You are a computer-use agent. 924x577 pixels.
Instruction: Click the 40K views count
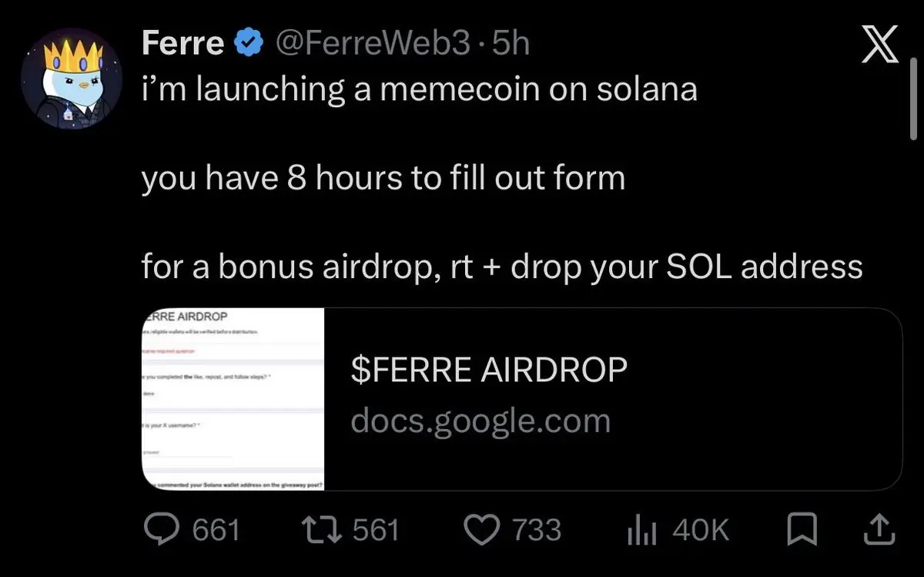click(x=701, y=530)
